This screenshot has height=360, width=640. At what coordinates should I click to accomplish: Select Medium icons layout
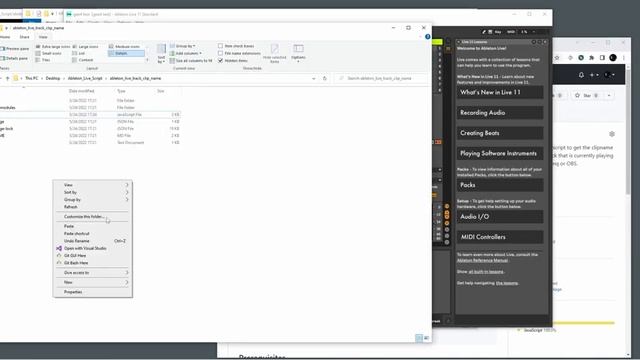pyautogui.click(x=124, y=47)
